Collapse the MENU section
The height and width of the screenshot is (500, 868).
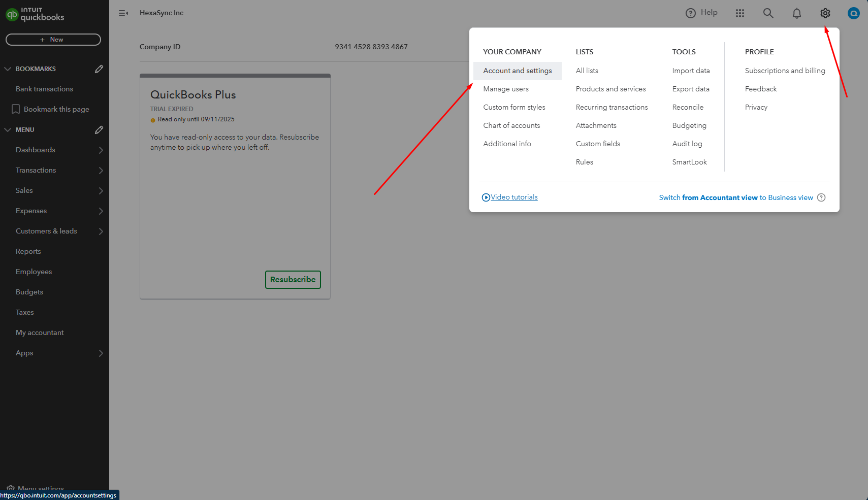[8, 129]
